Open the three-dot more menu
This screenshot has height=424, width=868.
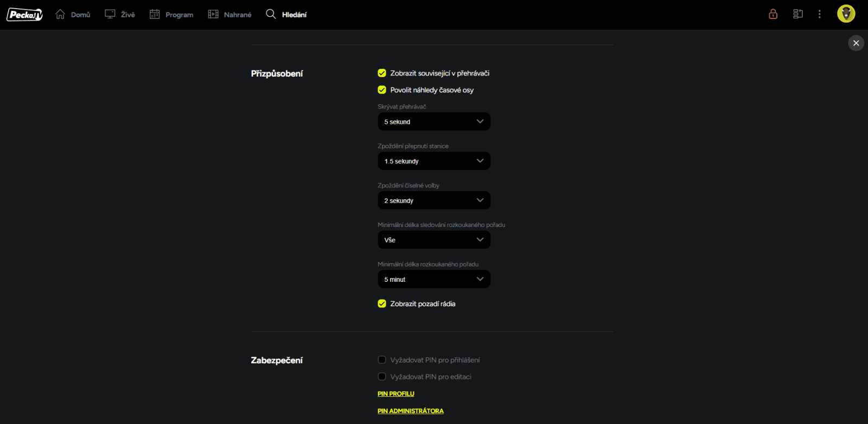(820, 14)
